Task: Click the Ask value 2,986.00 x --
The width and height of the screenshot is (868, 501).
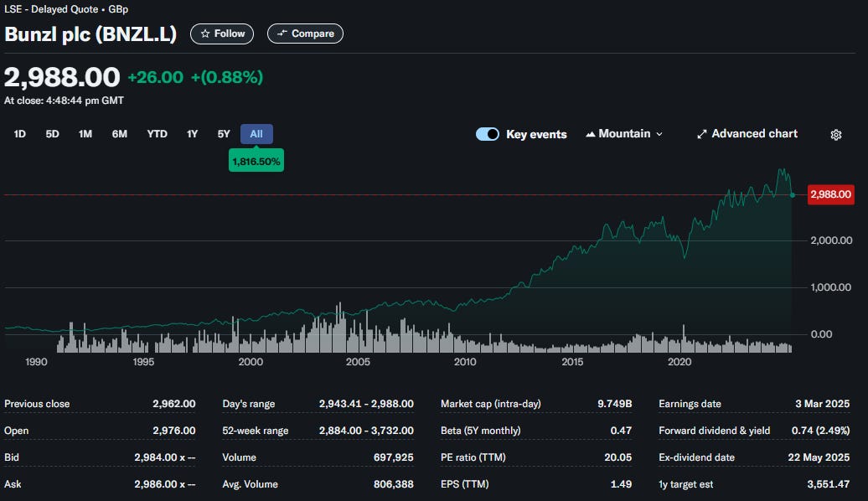Action: click(164, 484)
